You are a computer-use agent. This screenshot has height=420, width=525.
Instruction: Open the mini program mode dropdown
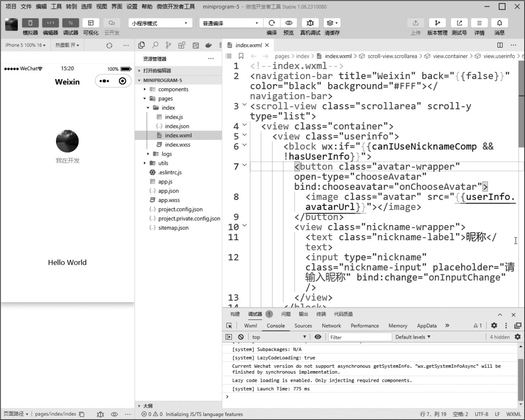tap(160, 23)
